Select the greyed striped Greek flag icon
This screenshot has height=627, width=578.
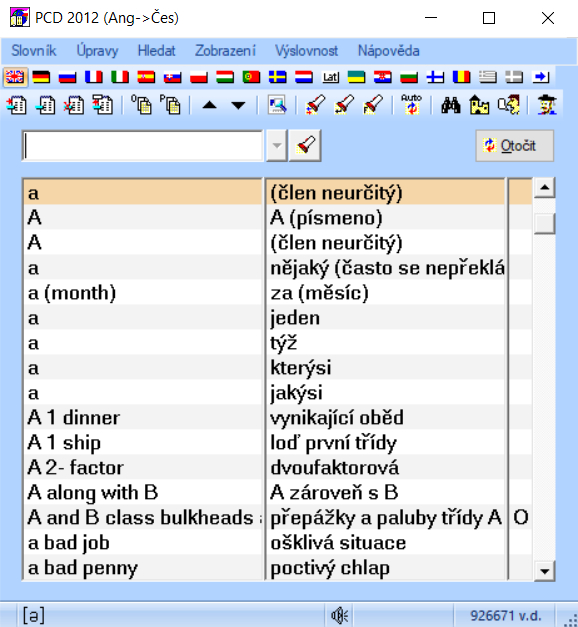click(488, 77)
